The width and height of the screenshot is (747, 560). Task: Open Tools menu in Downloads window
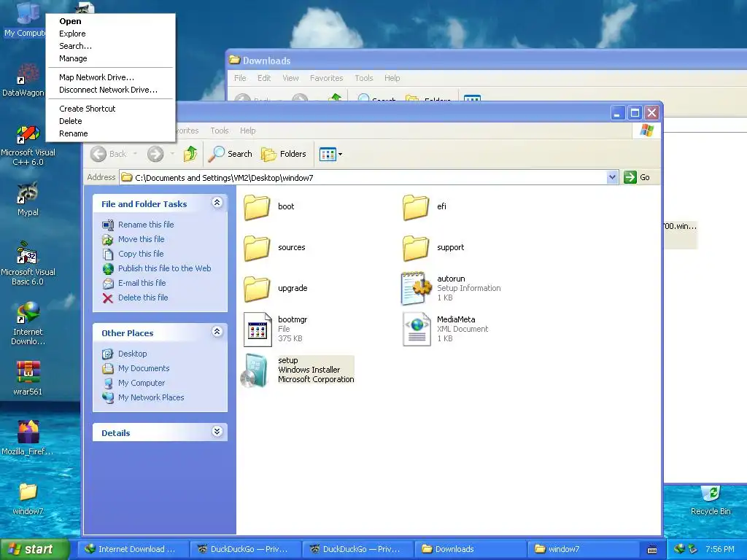364,78
